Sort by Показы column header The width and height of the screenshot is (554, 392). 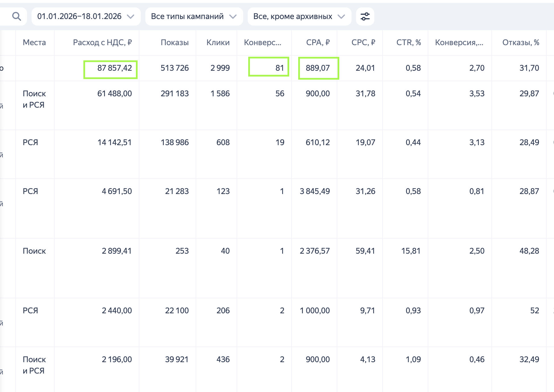[175, 43]
